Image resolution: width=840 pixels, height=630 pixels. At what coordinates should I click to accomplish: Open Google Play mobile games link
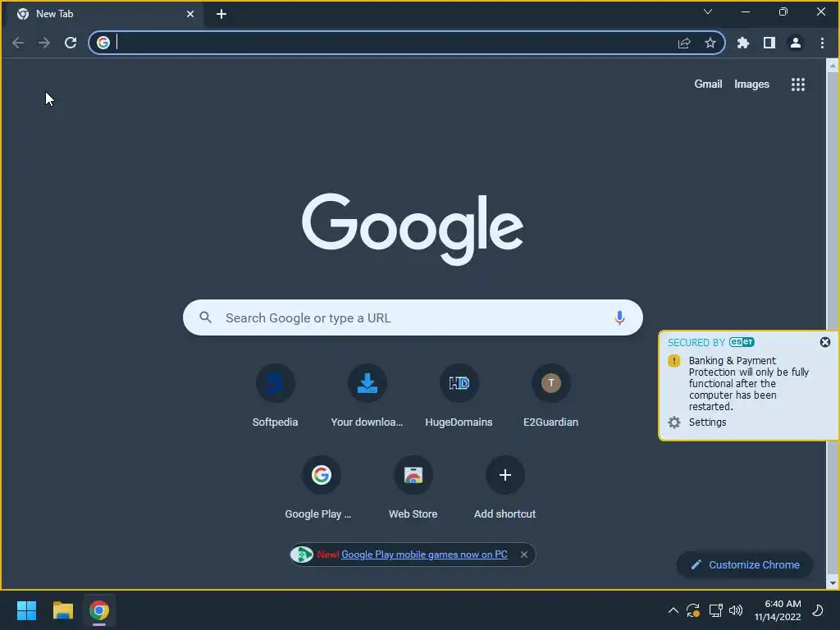424,555
